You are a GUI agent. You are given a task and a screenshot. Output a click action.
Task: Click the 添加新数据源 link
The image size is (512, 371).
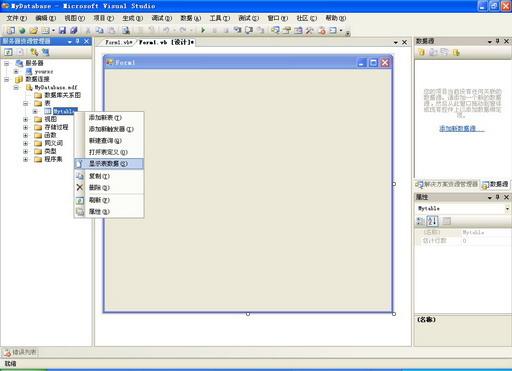click(x=461, y=129)
